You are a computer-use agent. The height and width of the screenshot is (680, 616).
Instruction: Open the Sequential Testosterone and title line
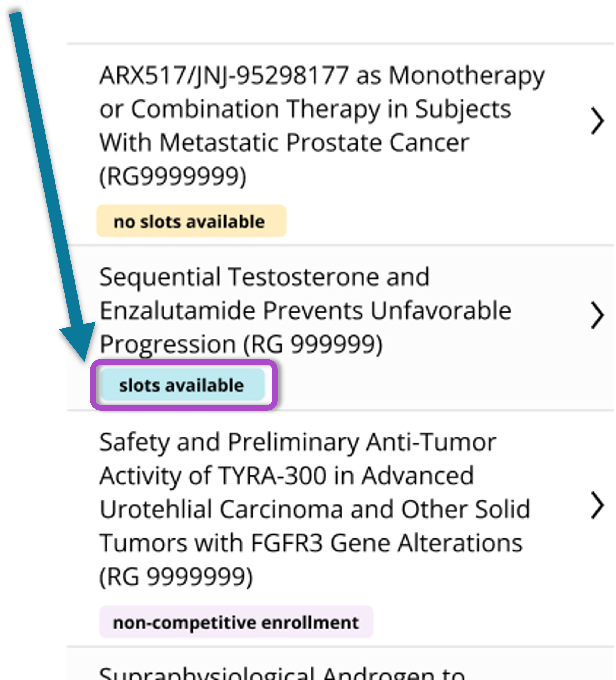pos(264,277)
